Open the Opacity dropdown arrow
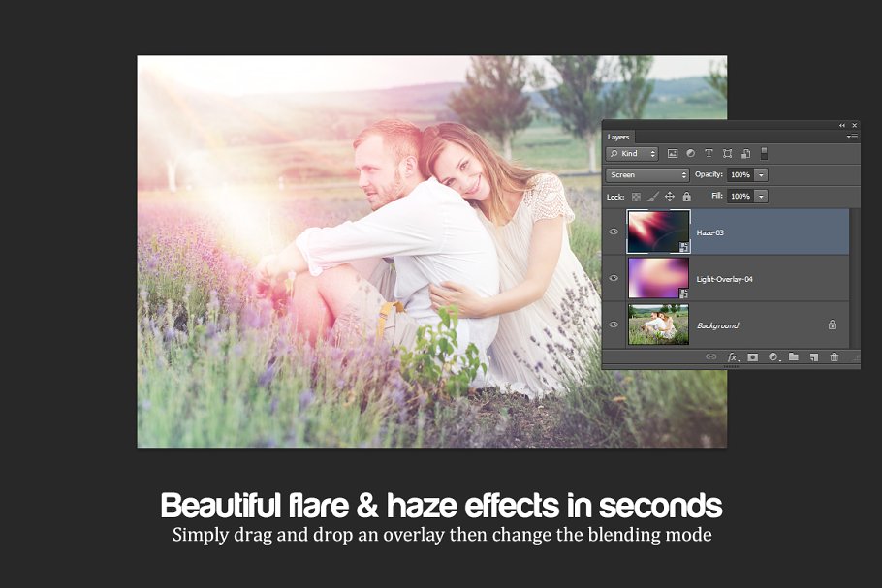The image size is (882, 588). tap(760, 175)
